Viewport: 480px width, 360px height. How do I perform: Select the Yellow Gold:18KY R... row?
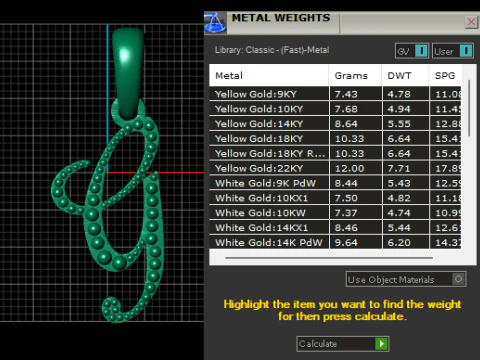[335, 153]
